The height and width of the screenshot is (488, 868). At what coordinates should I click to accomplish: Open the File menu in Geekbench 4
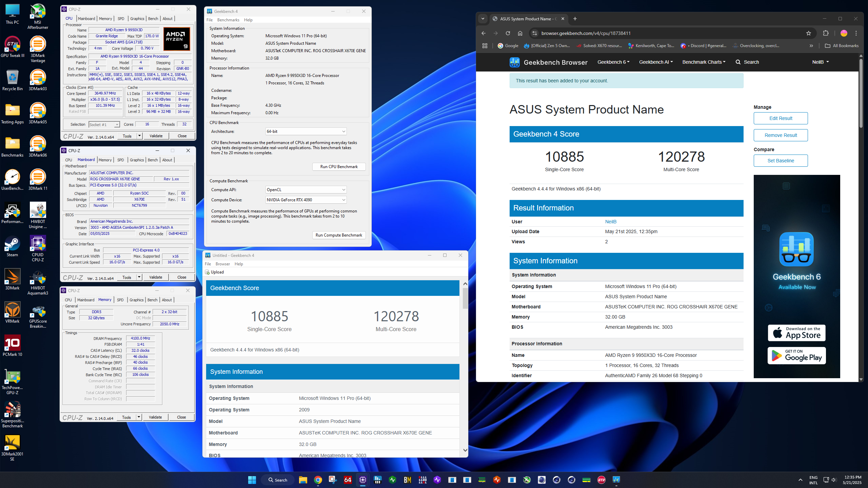[x=210, y=20]
